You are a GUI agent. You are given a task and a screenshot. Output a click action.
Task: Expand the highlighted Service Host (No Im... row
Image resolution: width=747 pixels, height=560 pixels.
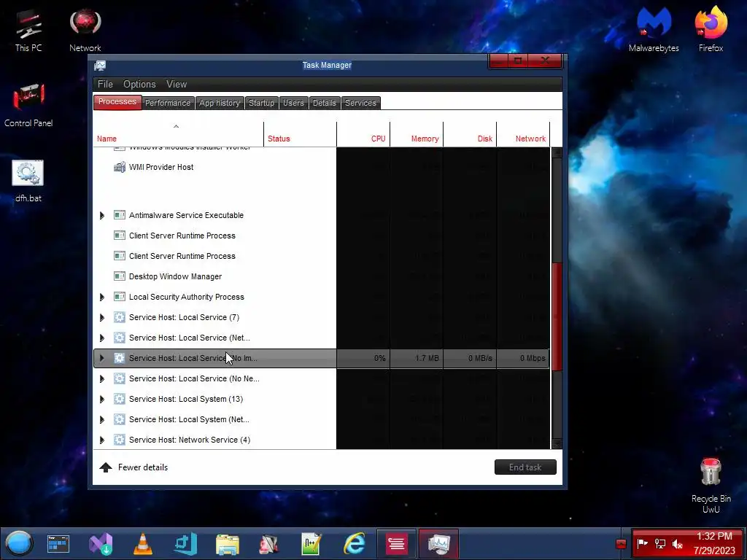coord(102,358)
